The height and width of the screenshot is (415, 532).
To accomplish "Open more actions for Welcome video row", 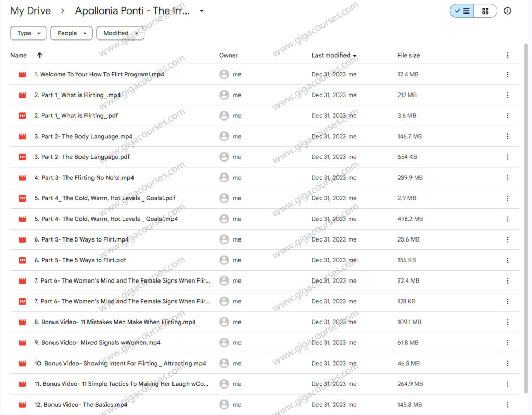I will pyautogui.click(x=507, y=75).
